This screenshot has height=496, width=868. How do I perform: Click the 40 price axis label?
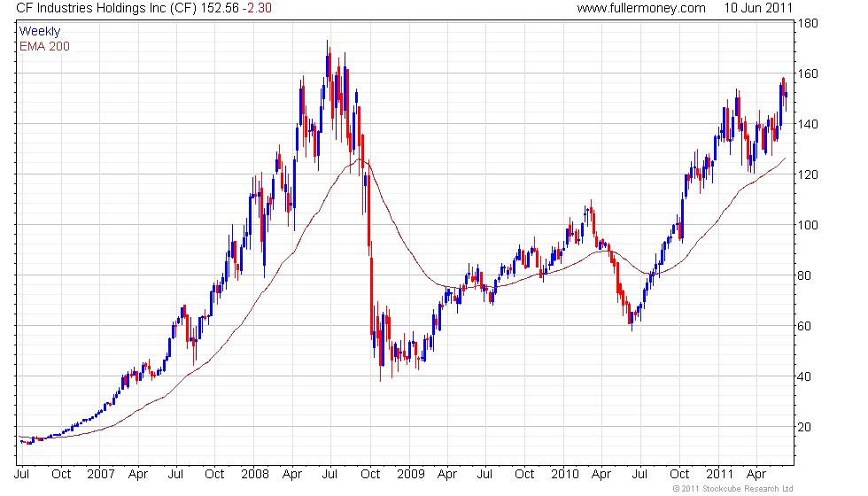tap(804, 376)
